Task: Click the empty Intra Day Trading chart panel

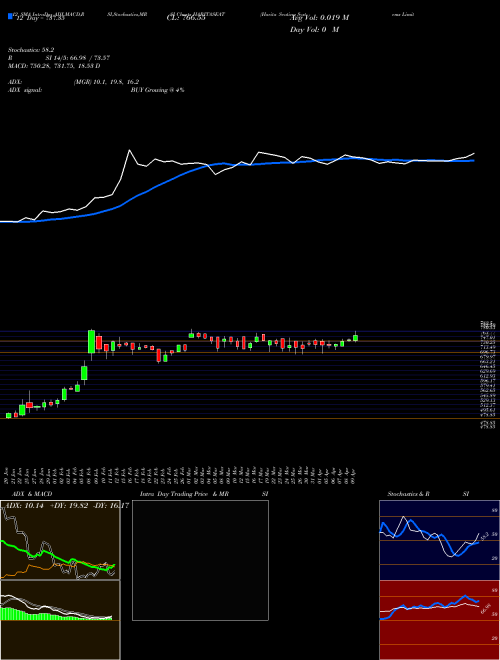Action: click(x=200, y=560)
